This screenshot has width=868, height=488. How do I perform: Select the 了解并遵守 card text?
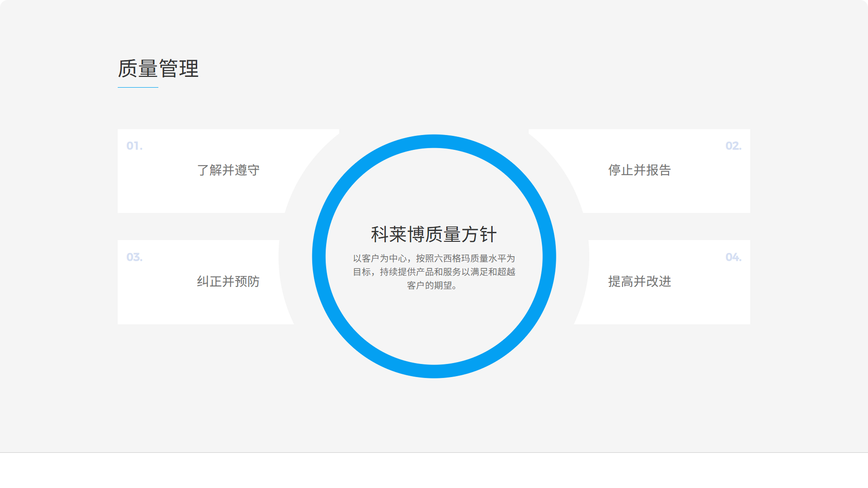point(228,170)
